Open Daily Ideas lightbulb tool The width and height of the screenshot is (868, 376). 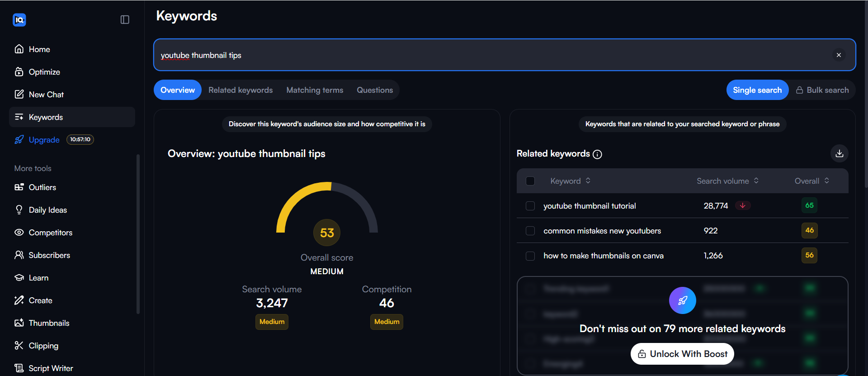[72, 209]
